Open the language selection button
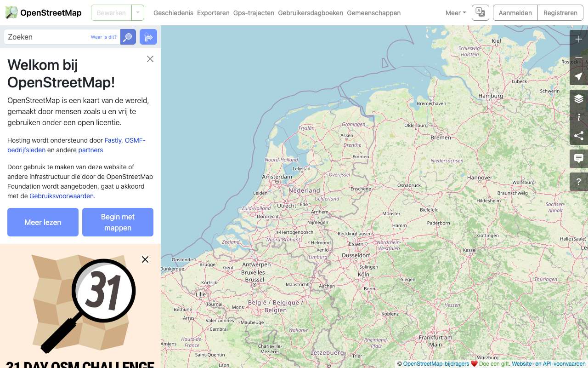This screenshot has width=588, height=368. click(481, 13)
